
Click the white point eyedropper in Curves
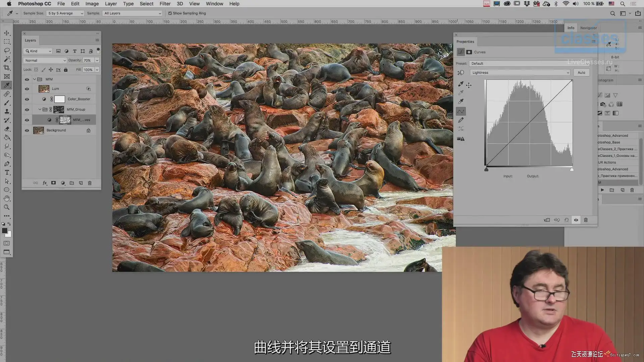461,101
